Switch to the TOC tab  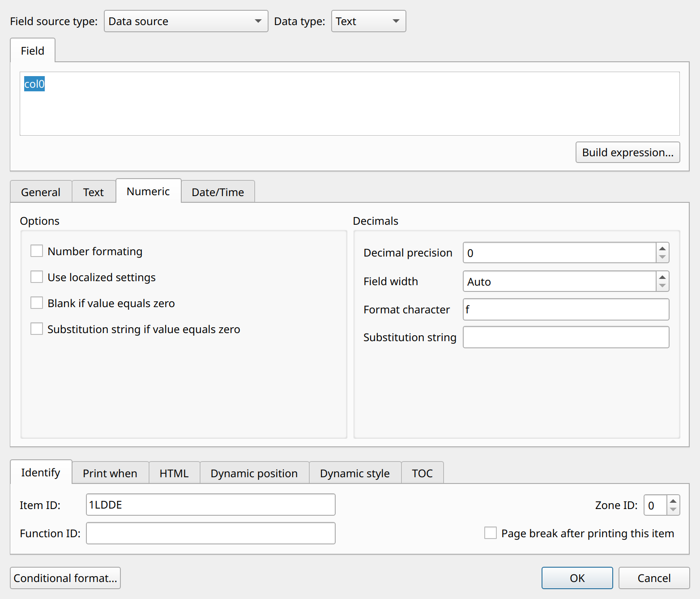(x=423, y=473)
